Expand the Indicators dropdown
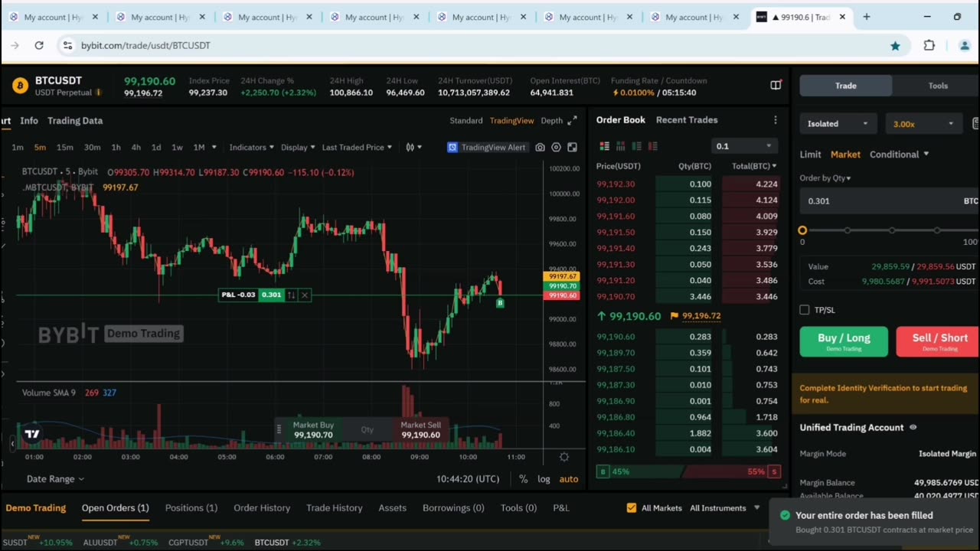 click(252, 147)
